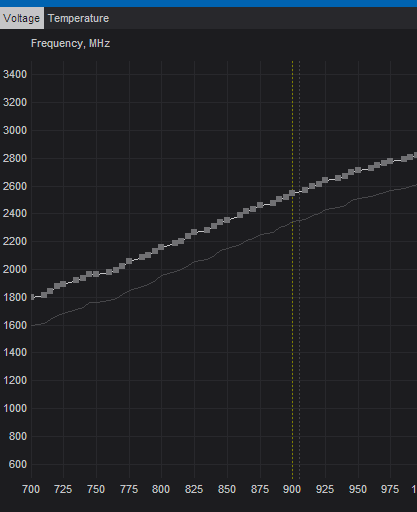Click the 3000 frequency axis label
This screenshot has width=417, height=512.
15,130
